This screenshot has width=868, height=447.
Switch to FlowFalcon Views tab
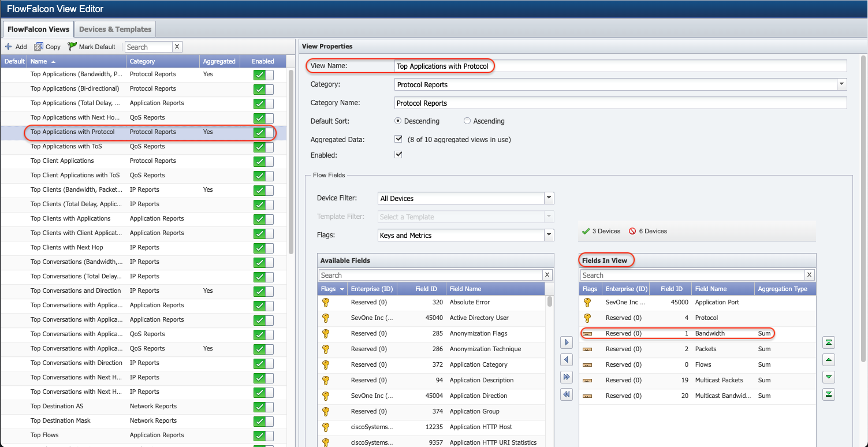pos(38,29)
